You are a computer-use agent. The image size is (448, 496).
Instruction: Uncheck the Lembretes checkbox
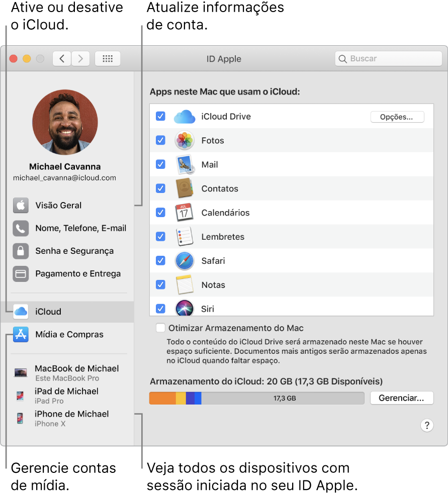coord(160,236)
